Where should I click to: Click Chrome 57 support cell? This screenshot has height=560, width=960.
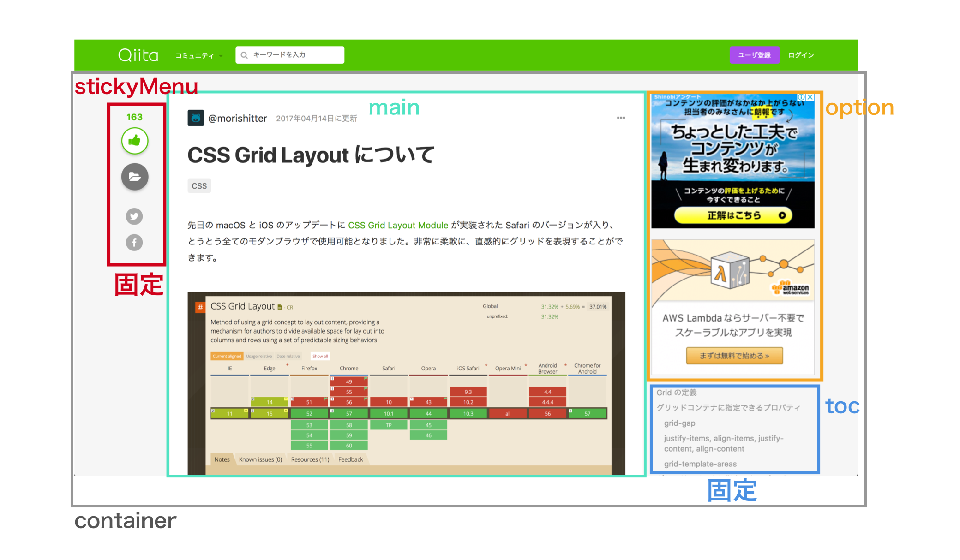tap(349, 414)
